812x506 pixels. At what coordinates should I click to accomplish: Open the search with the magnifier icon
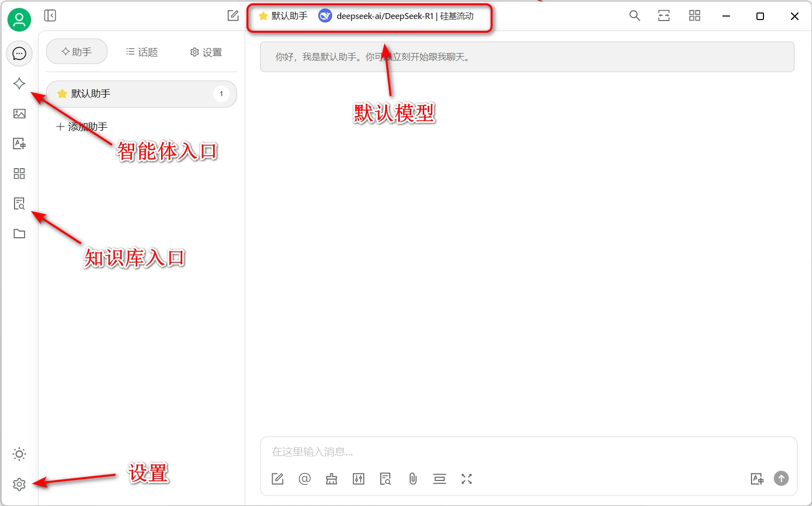(634, 16)
